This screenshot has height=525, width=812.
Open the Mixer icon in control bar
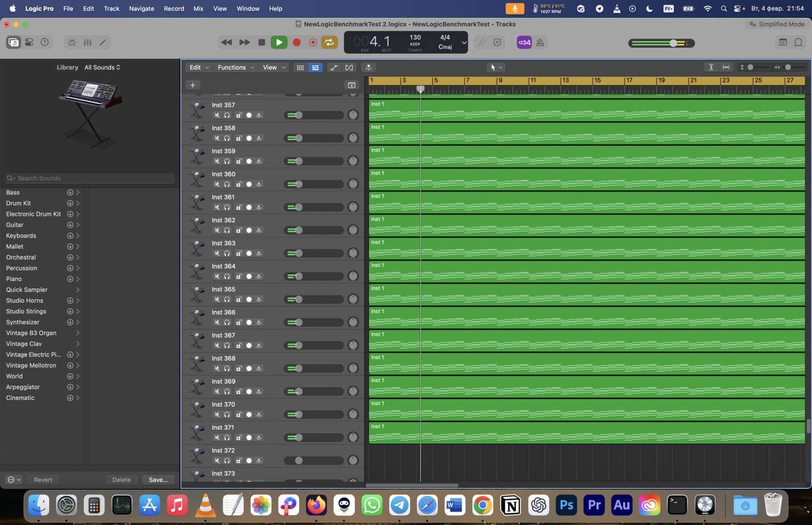tap(87, 43)
